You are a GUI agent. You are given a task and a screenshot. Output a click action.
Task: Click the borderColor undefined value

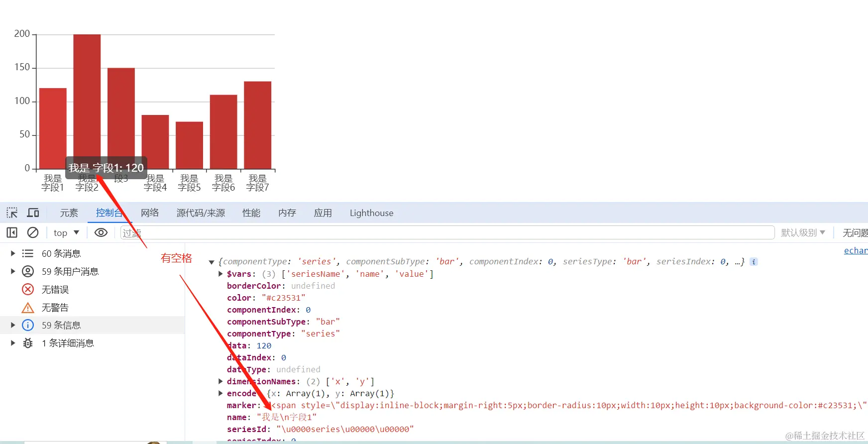(313, 286)
